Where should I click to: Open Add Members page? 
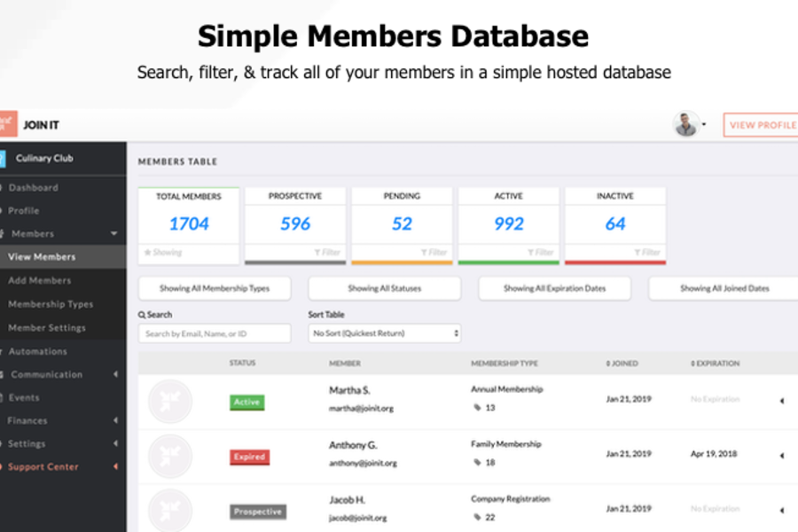coord(39,280)
